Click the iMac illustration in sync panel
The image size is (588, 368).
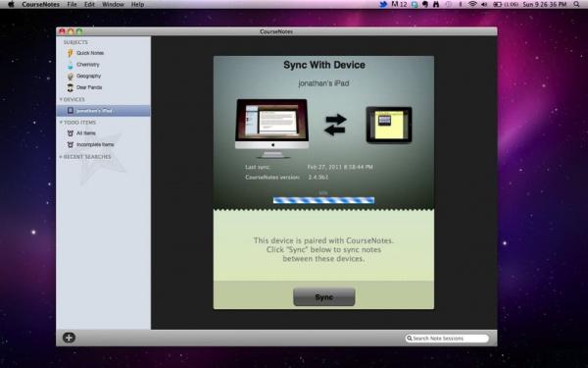pyautogui.click(x=271, y=128)
